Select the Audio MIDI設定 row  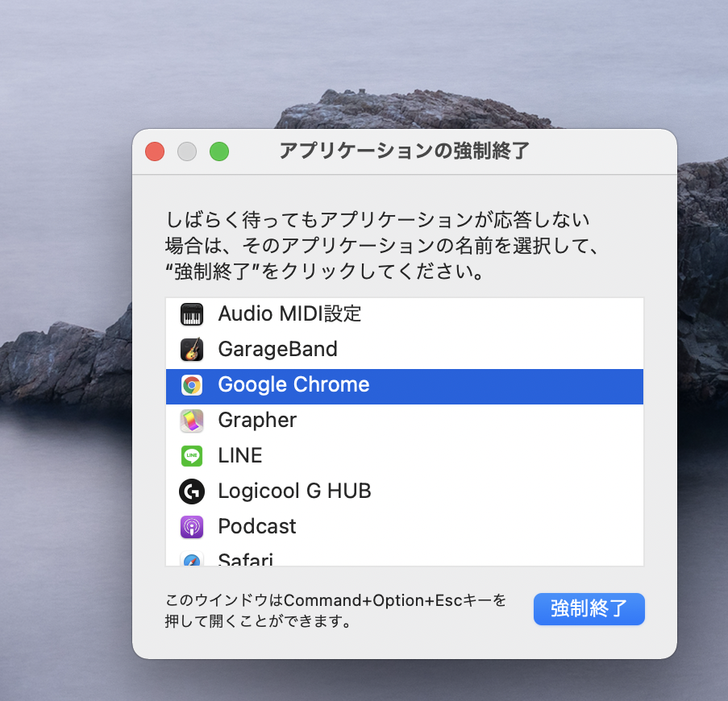[405, 316]
